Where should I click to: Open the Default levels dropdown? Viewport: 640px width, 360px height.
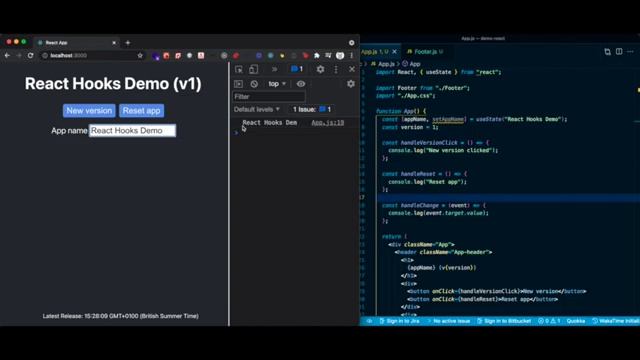tap(257, 109)
